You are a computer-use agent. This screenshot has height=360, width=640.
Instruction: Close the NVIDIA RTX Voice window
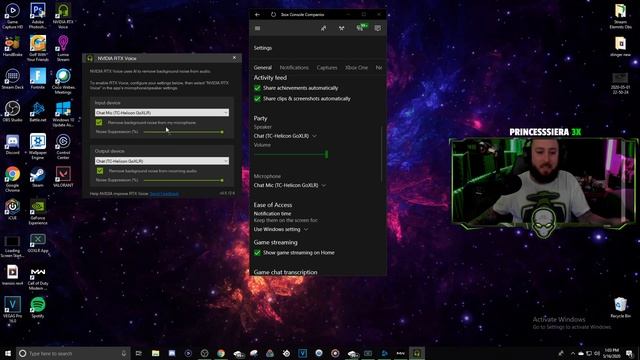point(234,58)
